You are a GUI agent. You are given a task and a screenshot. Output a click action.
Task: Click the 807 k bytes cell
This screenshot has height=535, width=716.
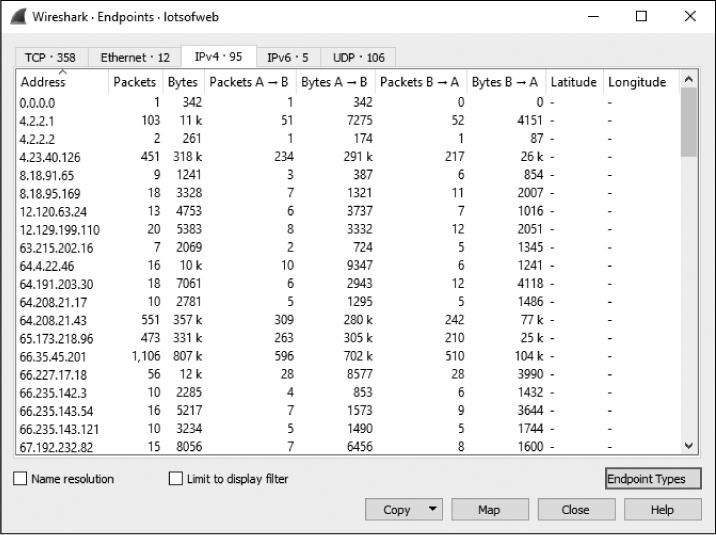(187, 356)
